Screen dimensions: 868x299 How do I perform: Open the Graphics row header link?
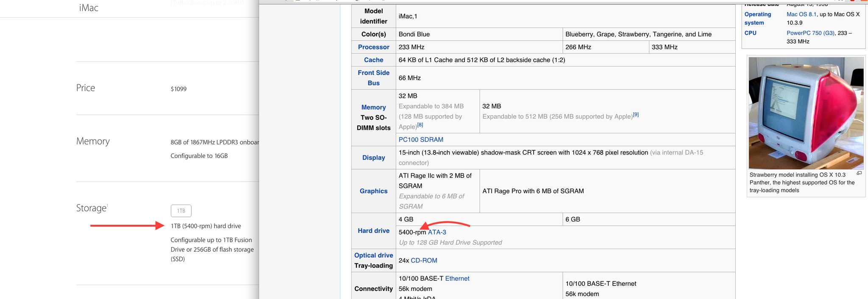coord(373,191)
